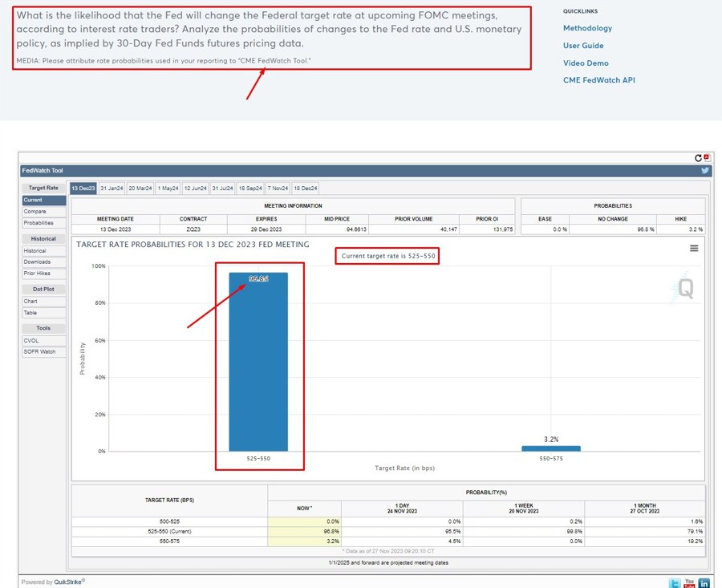Open the Prior Hikes historical view

coord(37,274)
